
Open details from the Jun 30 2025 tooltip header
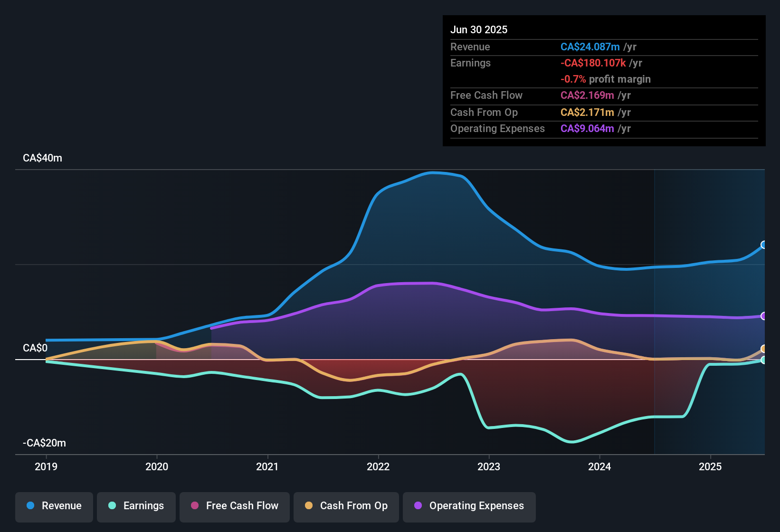[x=479, y=29]
